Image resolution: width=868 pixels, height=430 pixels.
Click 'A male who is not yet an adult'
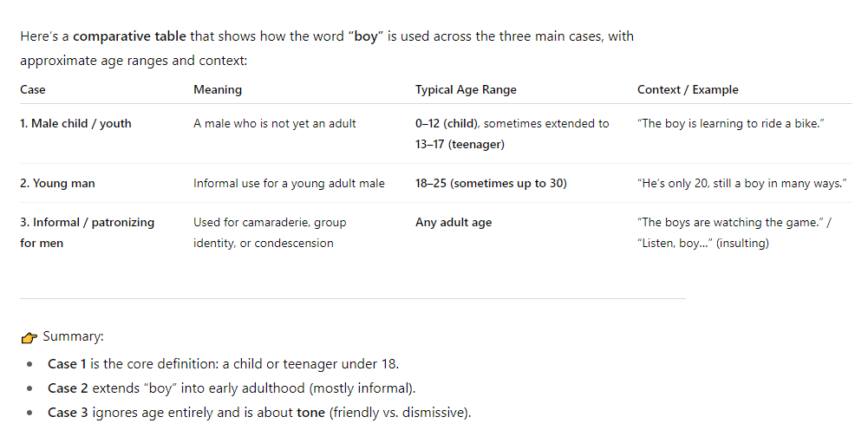coord(275,123)
